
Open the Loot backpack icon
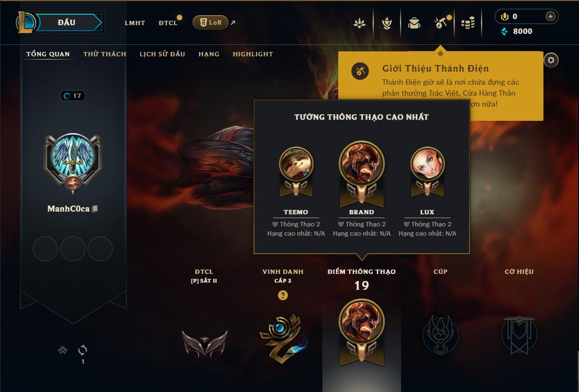tap(414, 23)
